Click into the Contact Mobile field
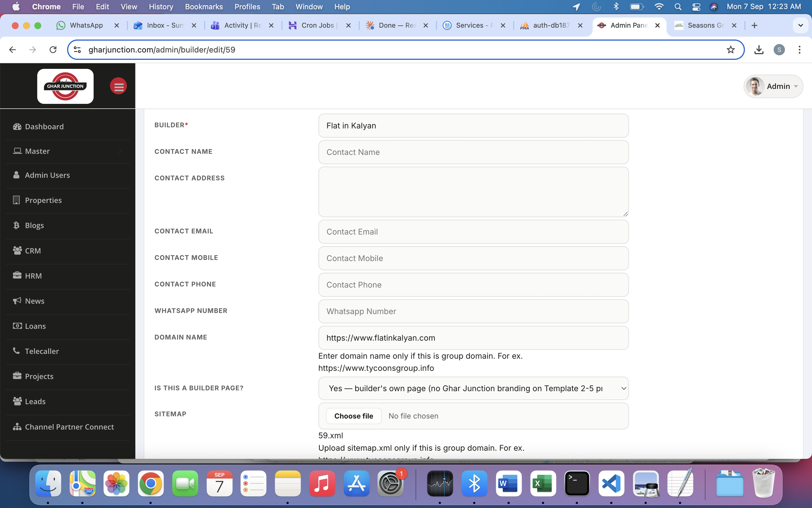Screen dimensions: 812x508 point(473,258)
